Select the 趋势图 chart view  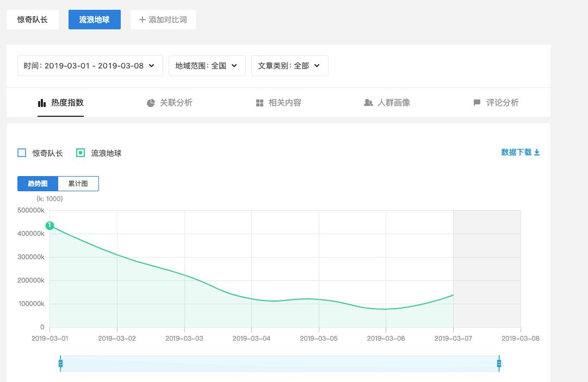pyautogui.click(x=38, y=184)
